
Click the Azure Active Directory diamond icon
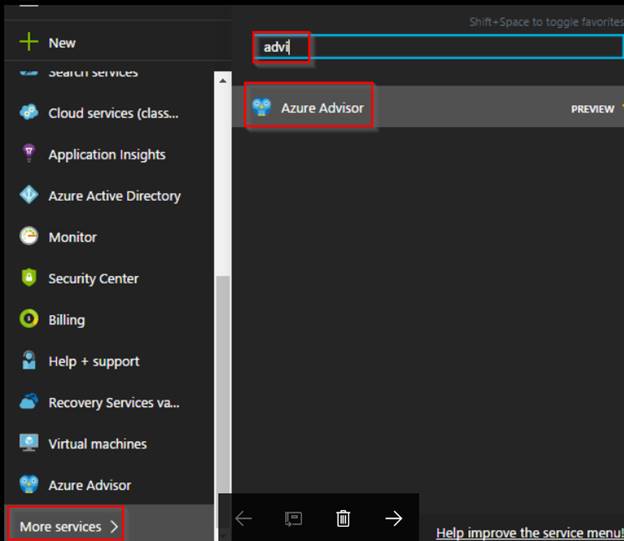point(29,195)
